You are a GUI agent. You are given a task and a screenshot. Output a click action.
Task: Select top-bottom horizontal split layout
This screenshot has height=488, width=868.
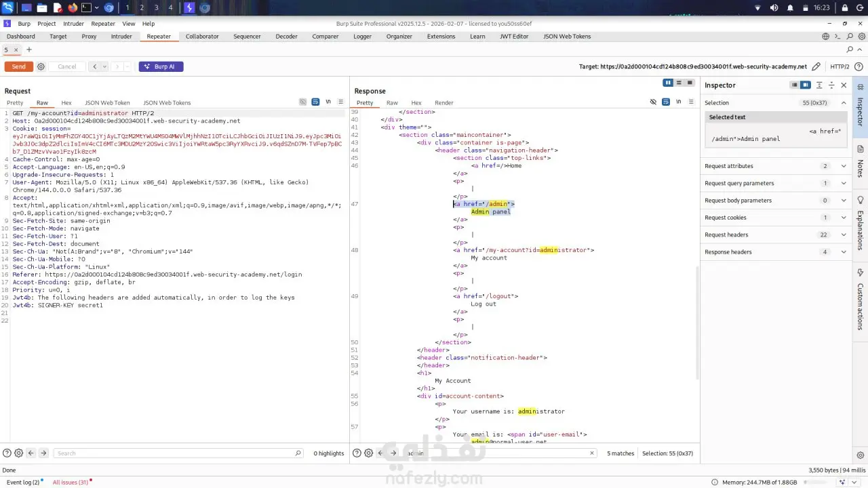[679, 83]
